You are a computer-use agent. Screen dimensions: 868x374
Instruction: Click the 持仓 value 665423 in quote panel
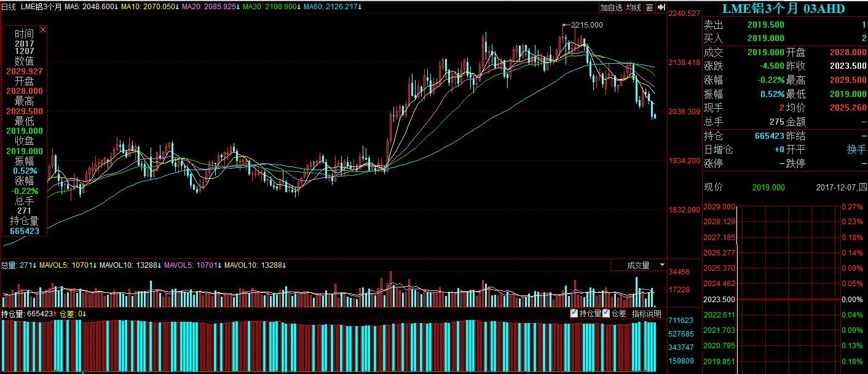[770, 136]
